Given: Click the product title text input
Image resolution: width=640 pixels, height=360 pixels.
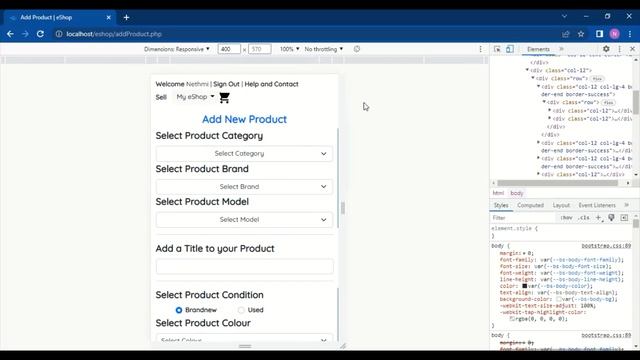Looking at the screenshot, I should point(244,267).
